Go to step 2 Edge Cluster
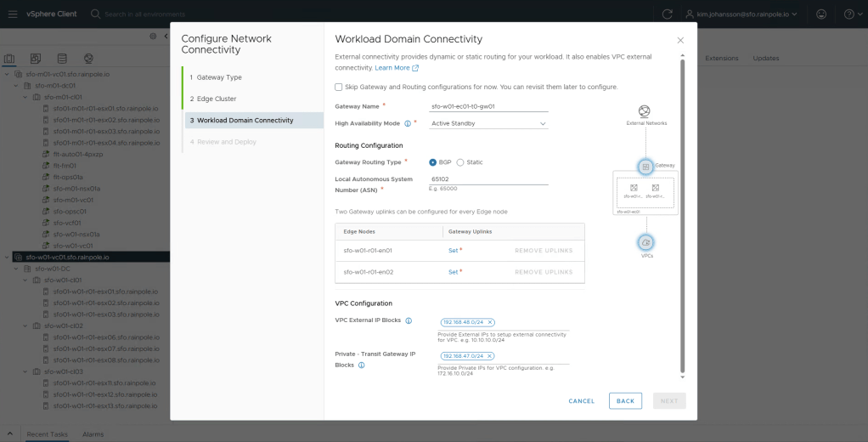Screen dimensions: 868x442 213,99
